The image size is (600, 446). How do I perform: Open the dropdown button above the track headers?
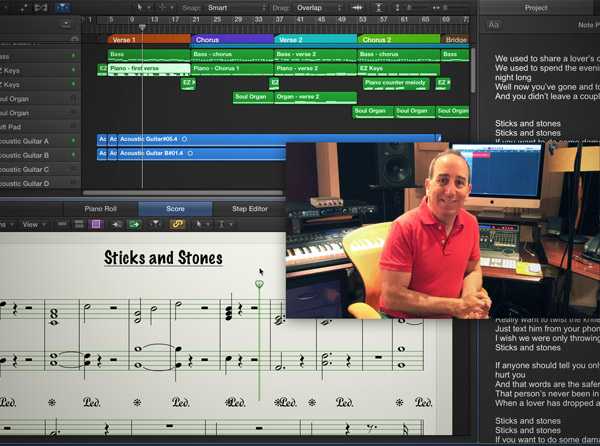66,24
